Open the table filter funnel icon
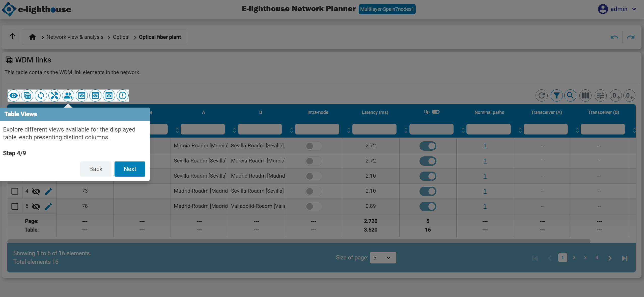Image resolution: width=644 pixels, height=297 pixels. click(x=556, y=95)
